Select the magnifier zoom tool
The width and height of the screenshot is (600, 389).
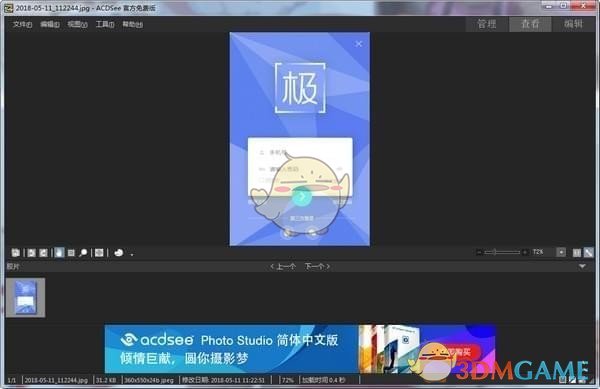pos(83,253)
